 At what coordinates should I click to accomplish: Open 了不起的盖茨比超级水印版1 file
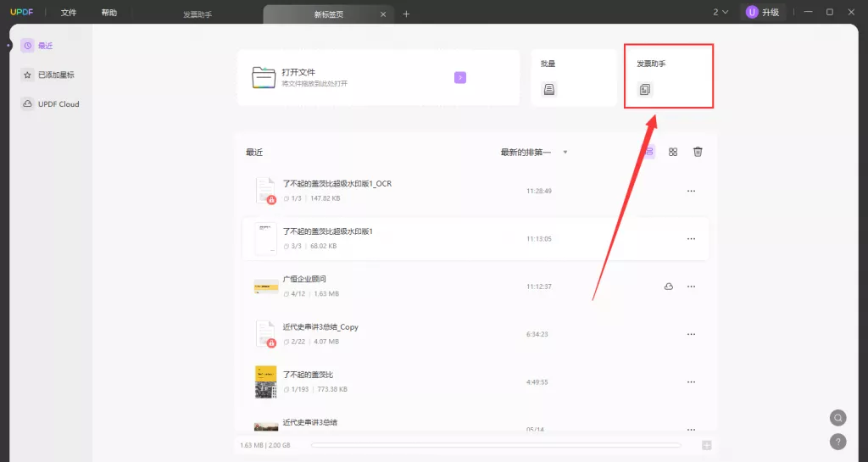(475, 238)
